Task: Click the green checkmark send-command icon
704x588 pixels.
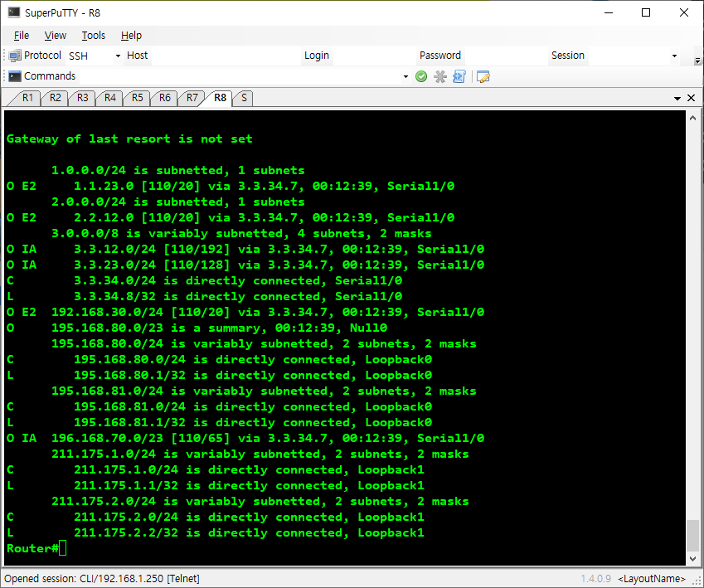Action: (421, 76)
